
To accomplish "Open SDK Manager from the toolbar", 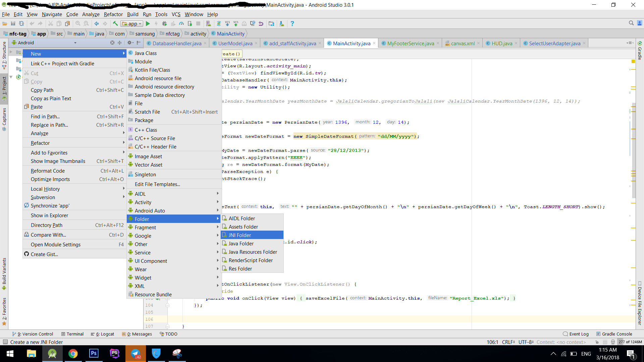I will (281, 24).
